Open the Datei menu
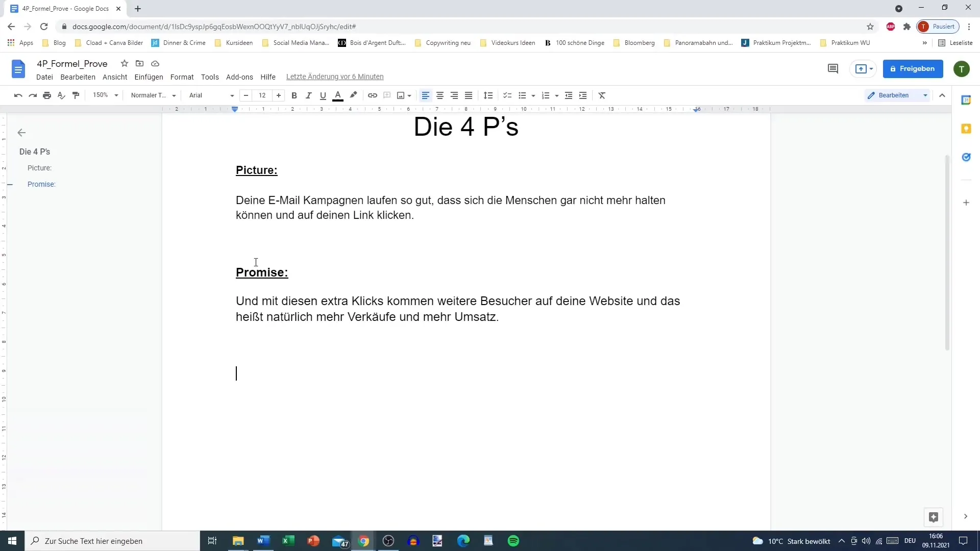 coord(44,77)
